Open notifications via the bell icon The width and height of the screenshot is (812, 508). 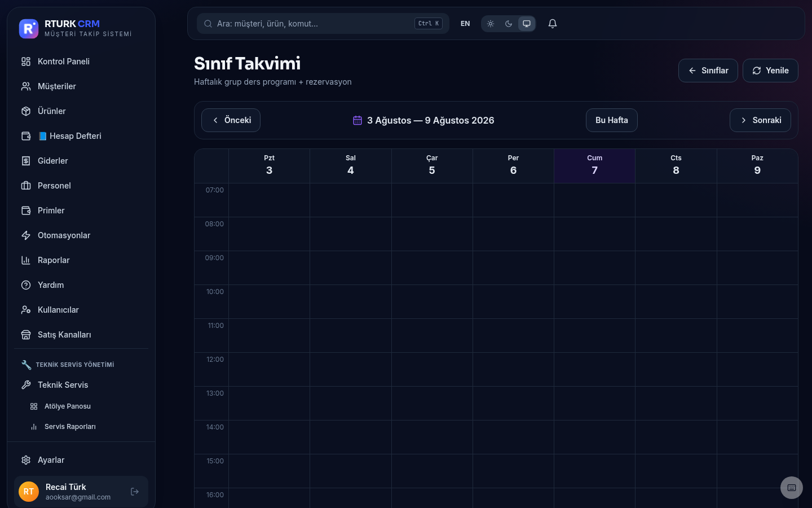[553, 24]
